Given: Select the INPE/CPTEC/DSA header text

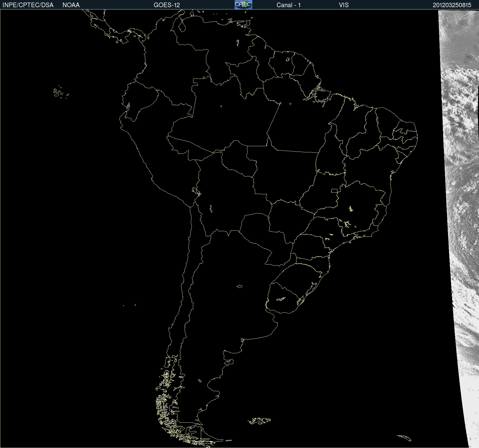Looking at the screenshot, I should click(28, 5).
